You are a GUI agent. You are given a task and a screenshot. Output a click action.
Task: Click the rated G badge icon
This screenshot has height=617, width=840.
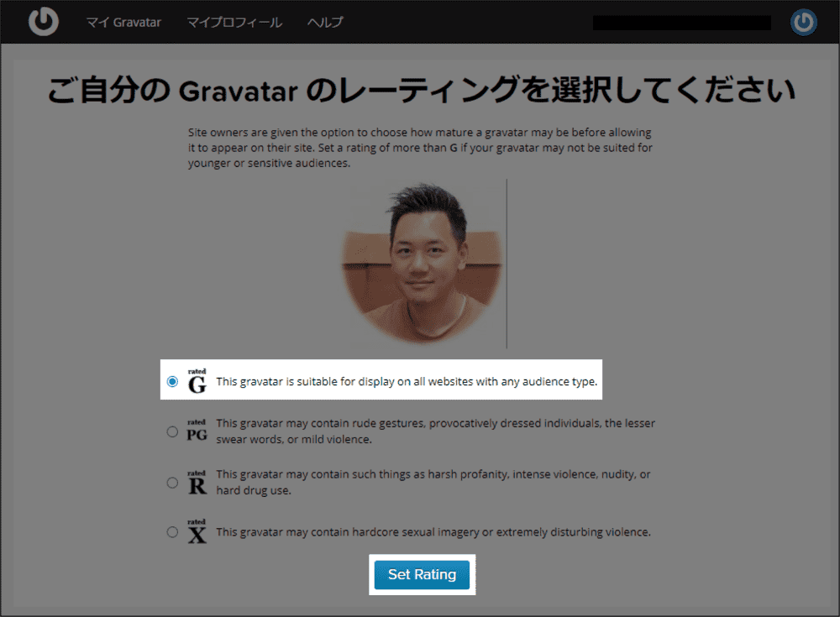[x=197, y=381]
